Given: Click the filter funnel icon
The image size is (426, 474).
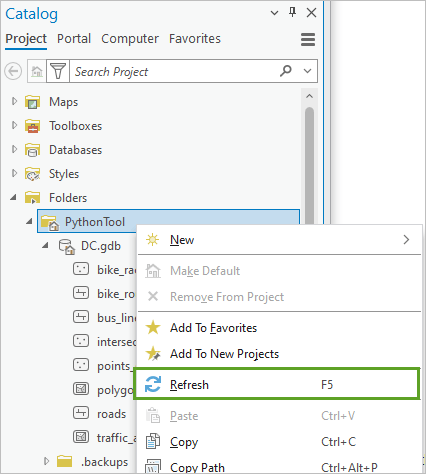Looking at the screenshot, I should coord(58,71).
